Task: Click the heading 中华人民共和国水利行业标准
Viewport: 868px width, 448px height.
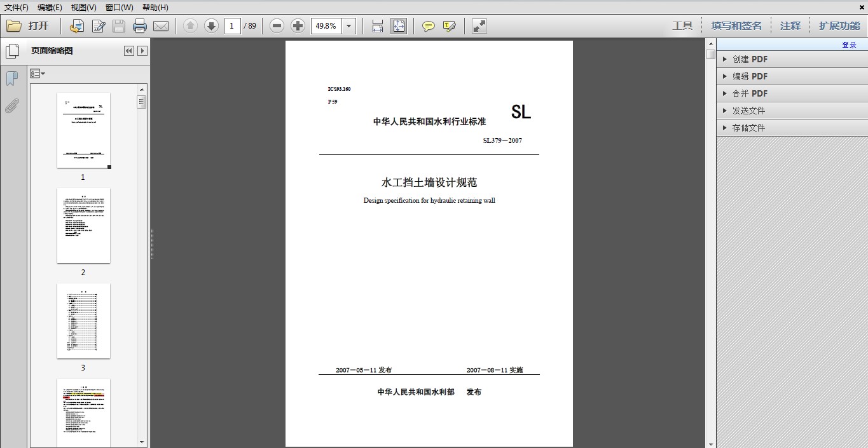Action: (430, 121)
